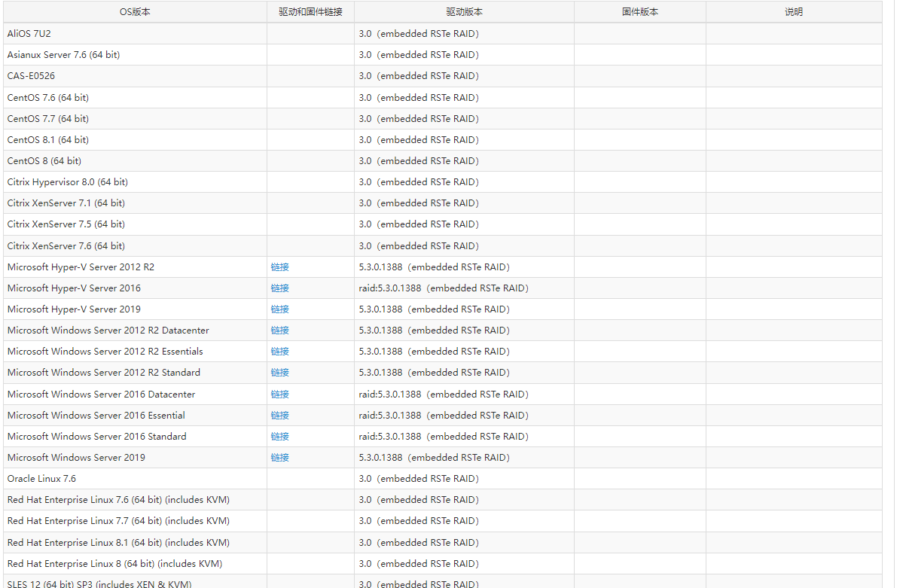Select the Oracle Linux 7.6 cell
This screenshot has height=588, width=906.
[x=135, y=479]
